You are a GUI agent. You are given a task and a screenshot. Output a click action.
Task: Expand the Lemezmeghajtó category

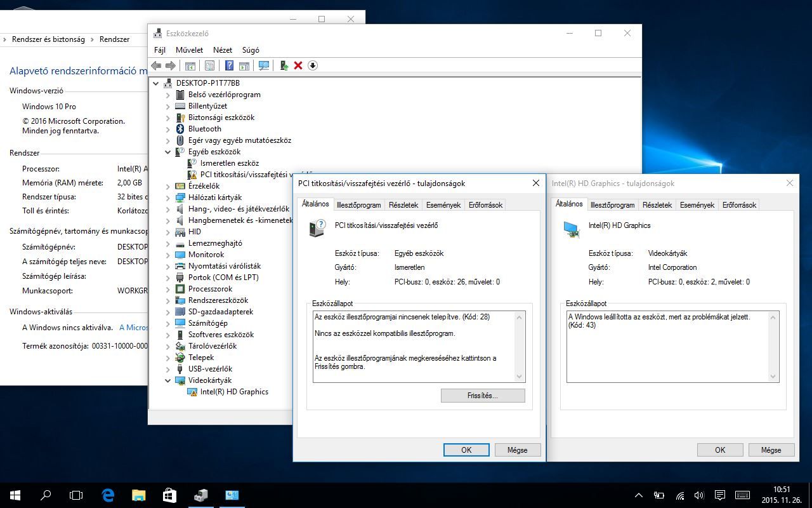click(168, 243)
